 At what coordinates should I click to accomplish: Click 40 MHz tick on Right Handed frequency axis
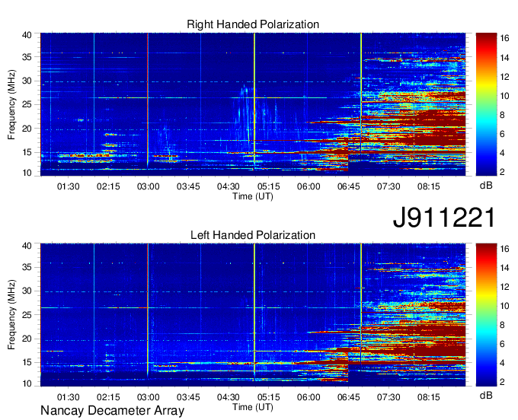coord(27,35)
